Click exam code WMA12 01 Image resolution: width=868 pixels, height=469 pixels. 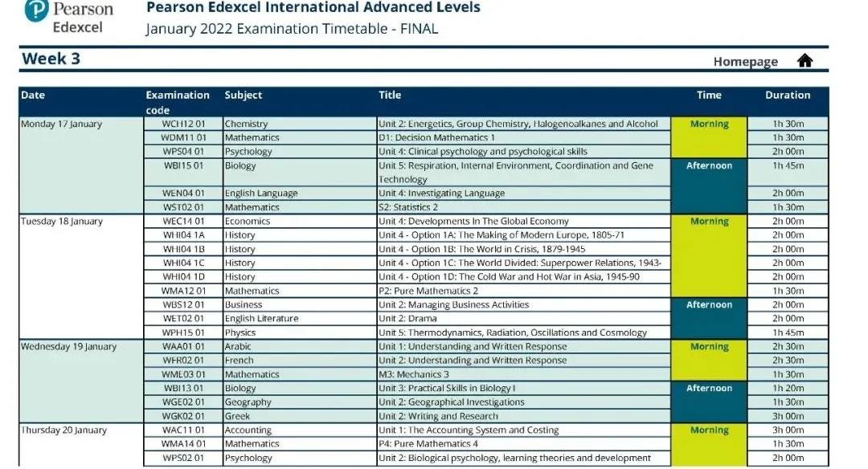183,291
